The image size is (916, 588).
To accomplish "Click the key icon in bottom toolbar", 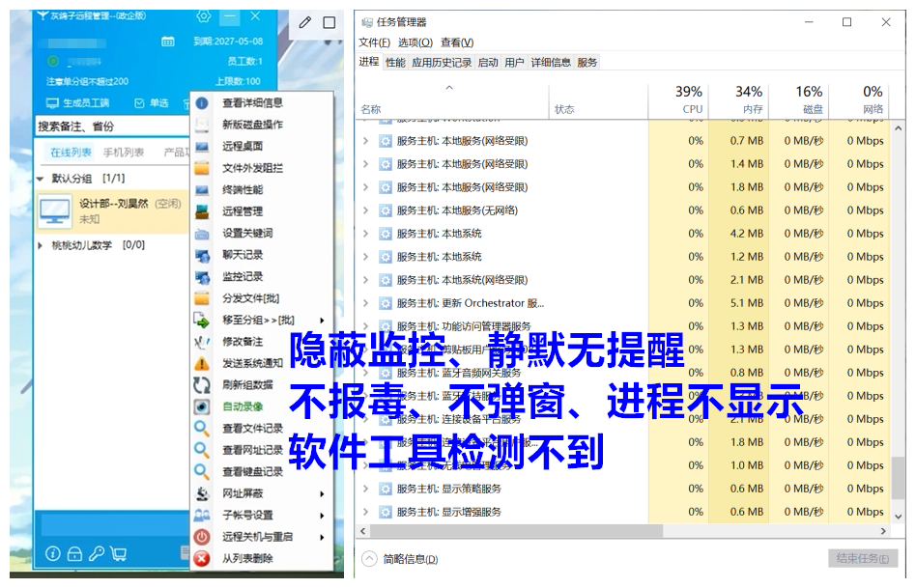I will point(97,553).
